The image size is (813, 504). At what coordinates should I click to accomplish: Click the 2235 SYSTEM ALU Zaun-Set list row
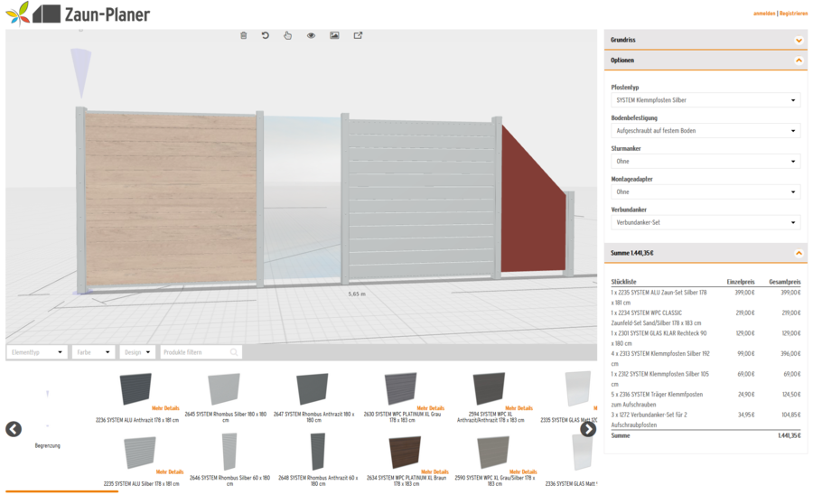(706, 298)
